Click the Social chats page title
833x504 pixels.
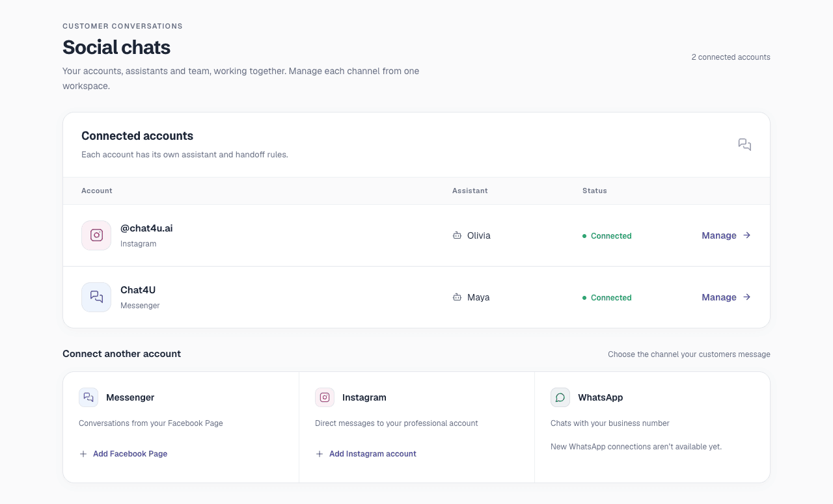(x=116, y=47)
